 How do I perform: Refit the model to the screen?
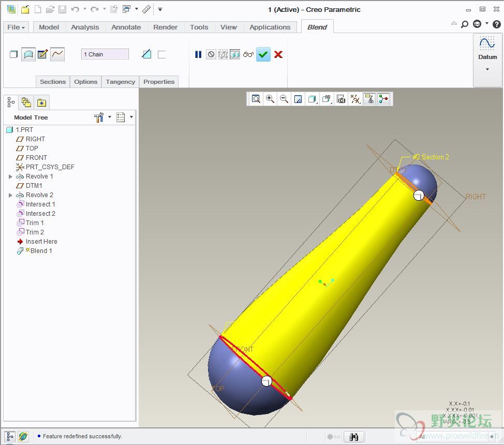click(x=256, y=99)
